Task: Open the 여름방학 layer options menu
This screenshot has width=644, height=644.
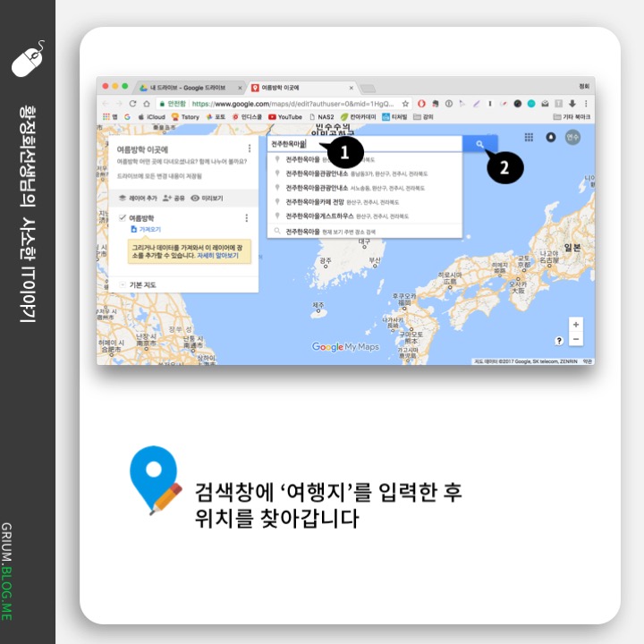Action: (x=246, y=218)
